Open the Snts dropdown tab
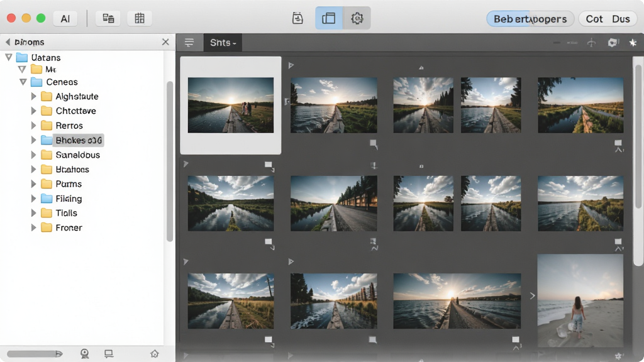Viewport: 644px width, 362px height. [x=223, y=43]
